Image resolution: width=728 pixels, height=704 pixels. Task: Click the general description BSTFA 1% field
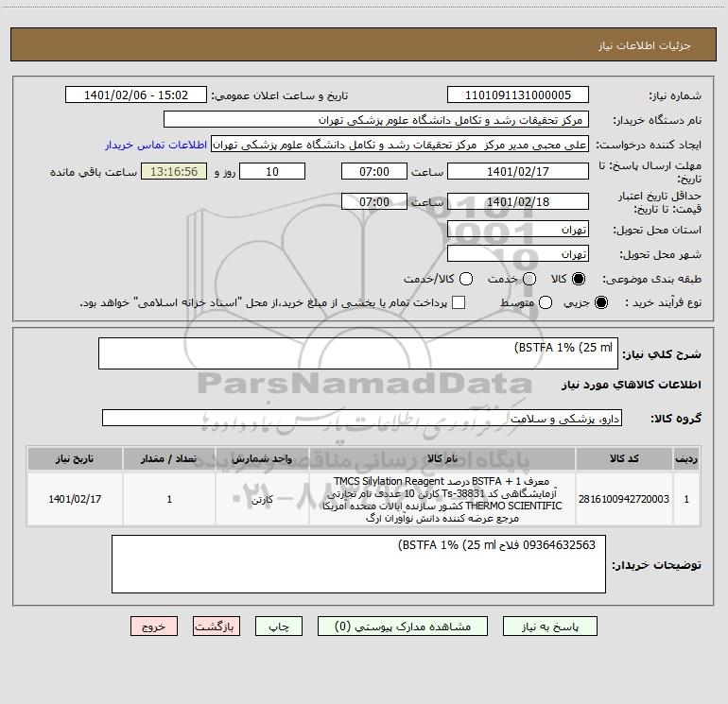pyautogui.click(x=358, y=353)
